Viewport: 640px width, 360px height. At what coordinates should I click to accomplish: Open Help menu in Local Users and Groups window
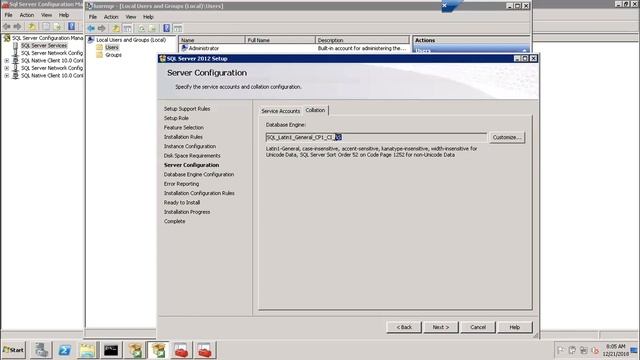point(148,17)
